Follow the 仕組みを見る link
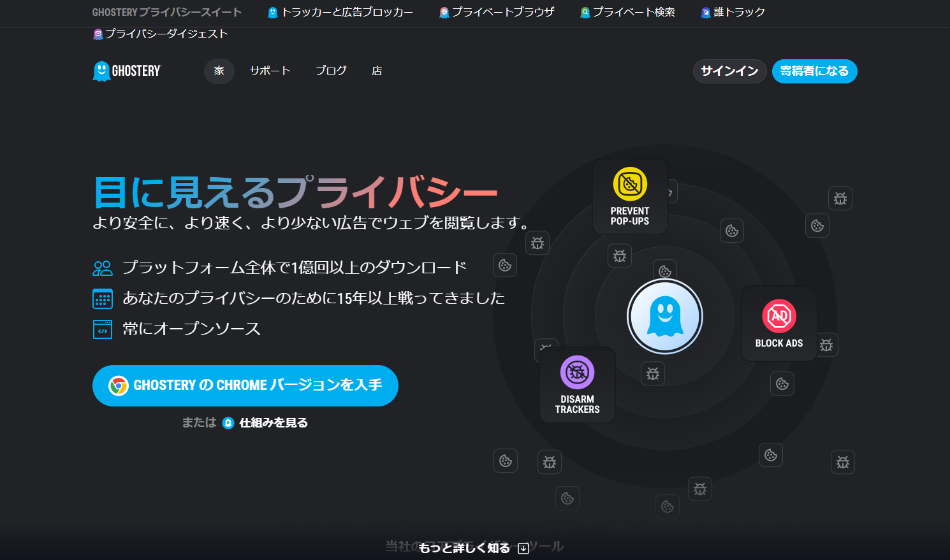The width and height of the screenshot is (950, 560). click(x=274, y=423)
